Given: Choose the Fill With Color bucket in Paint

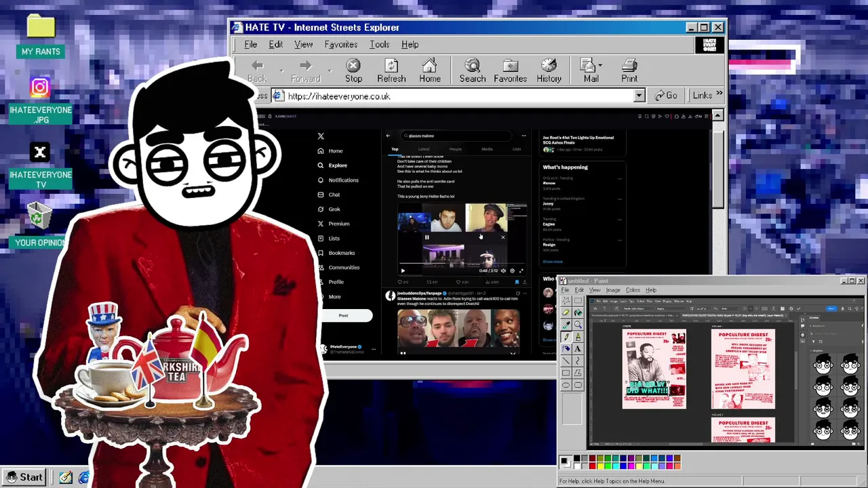Looking at the screenshot, I should (x=578, y=312).
